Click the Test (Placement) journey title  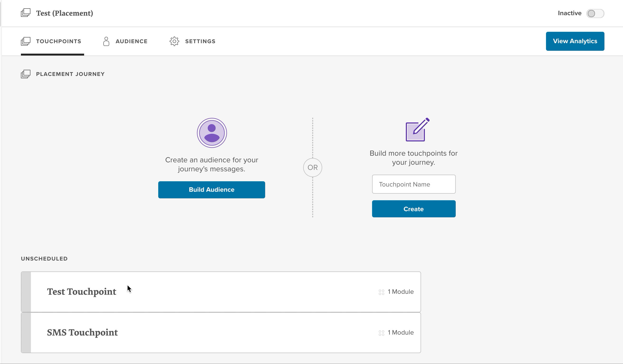[x=65, y=13]
